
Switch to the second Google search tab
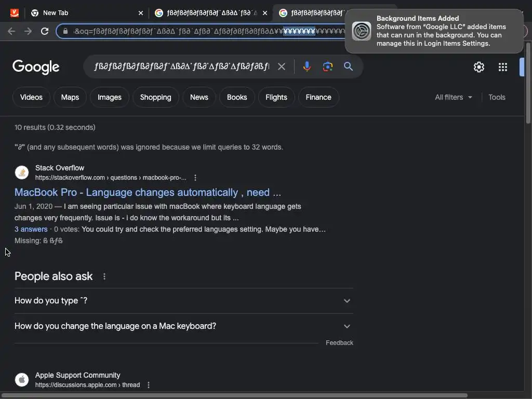coord(210,13)
